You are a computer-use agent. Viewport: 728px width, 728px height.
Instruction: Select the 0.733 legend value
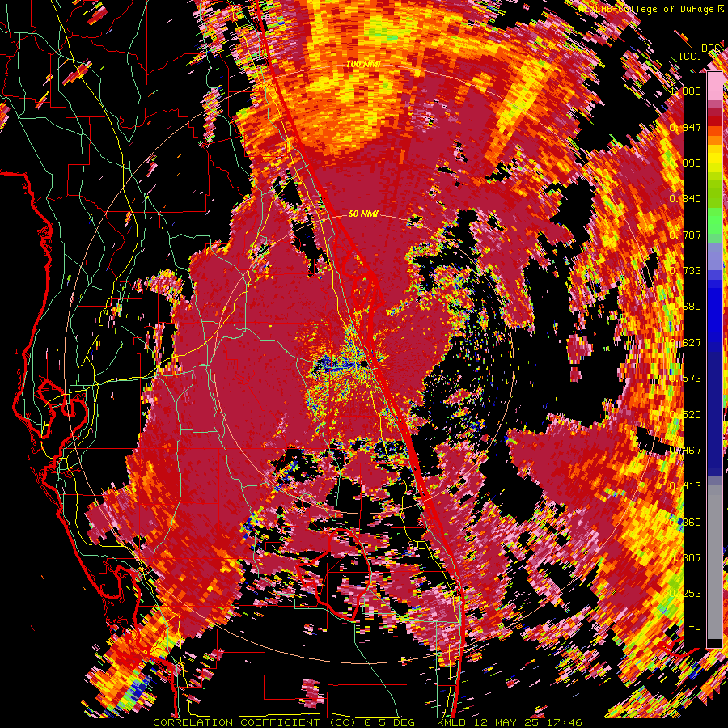(x=685, y=271)
